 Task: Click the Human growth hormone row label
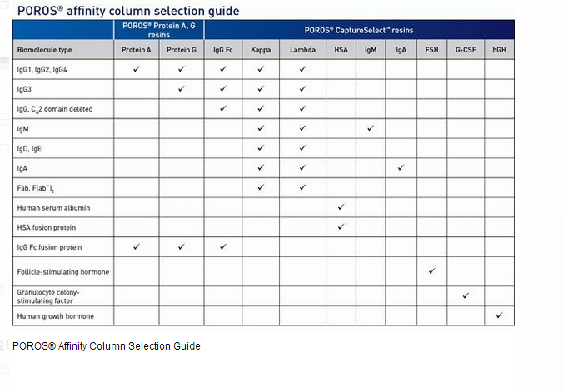tap(55, 316)
